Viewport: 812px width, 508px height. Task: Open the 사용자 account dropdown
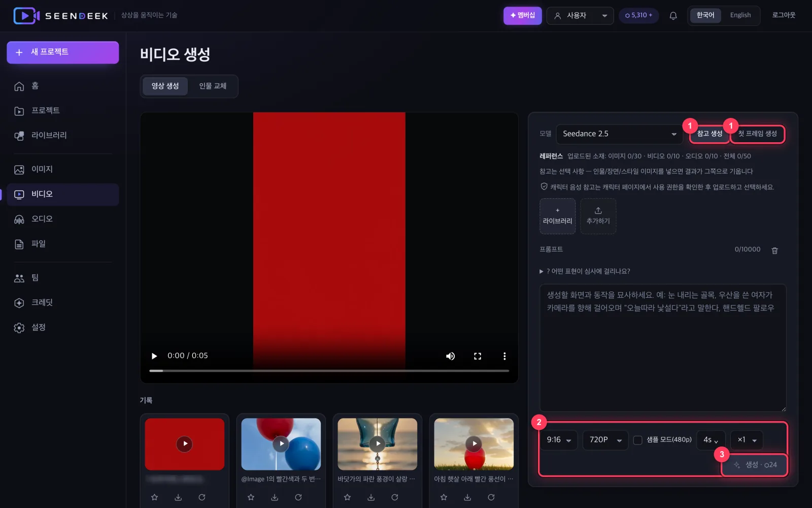(580, 16)
